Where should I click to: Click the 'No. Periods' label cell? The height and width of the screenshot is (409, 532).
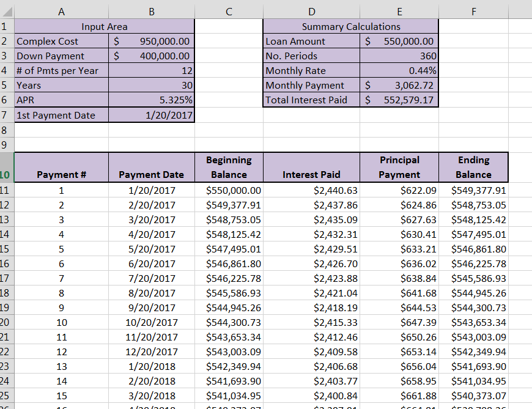[311, 56]
